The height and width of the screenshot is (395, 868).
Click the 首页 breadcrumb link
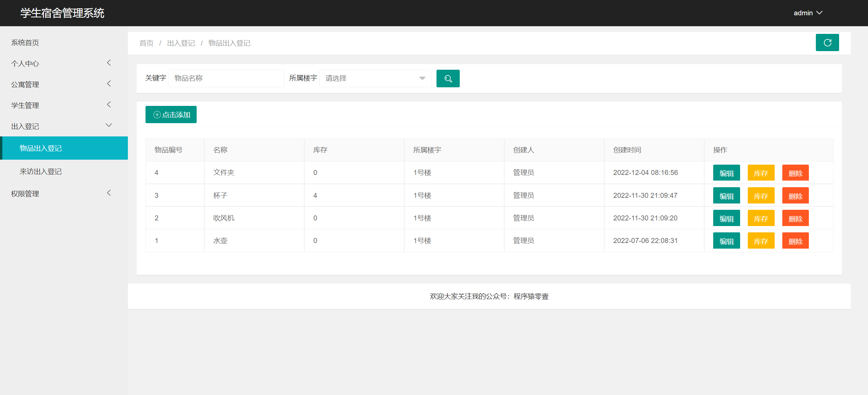pyautogui.click(x=146, y=43)
